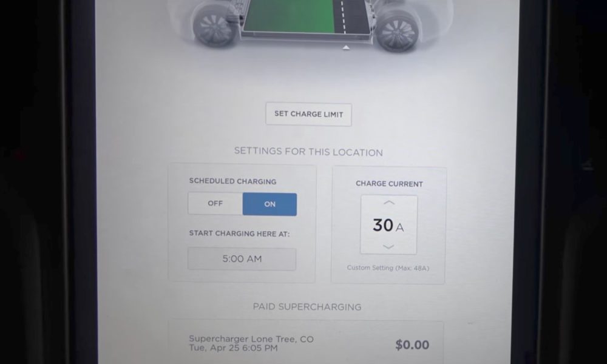Turn scheduled charging OFF

click(215, 203)
